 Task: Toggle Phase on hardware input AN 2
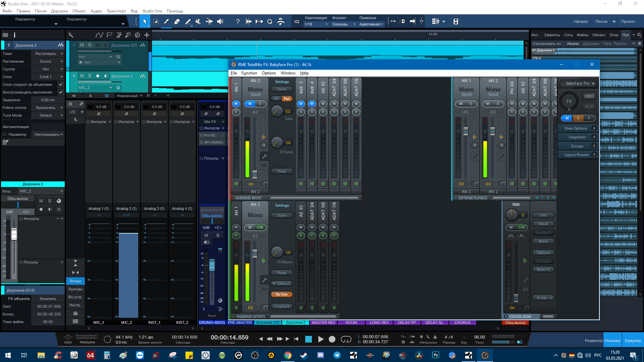point(282,171)
